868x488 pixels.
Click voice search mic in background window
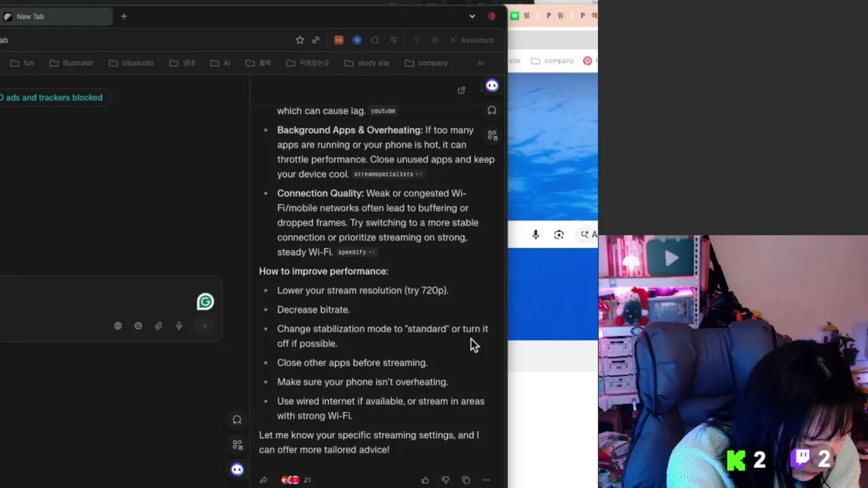[536, 235]
